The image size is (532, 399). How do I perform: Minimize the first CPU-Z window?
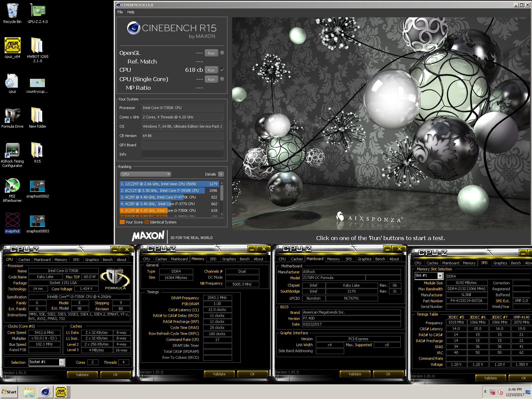point(115,249)
